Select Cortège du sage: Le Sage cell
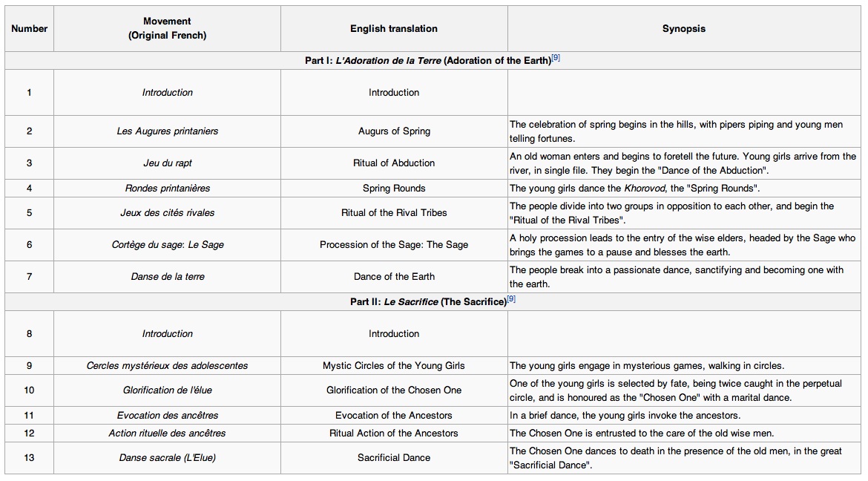Viewport: 868px width, 481px height. (167, 245)
